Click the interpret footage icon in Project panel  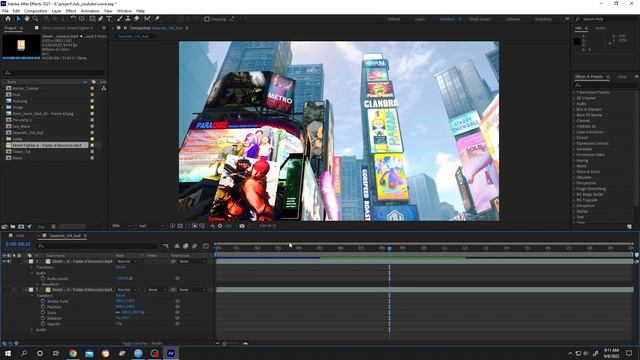pyautogui.click(x=4, y=227)
